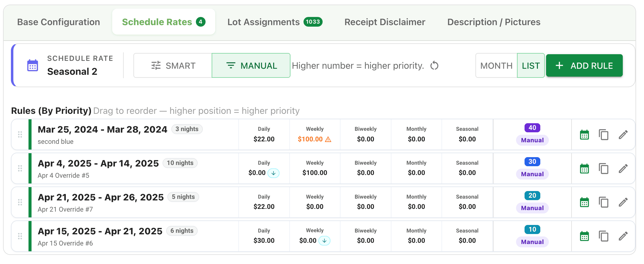Click Manual tag on Mar 25, 2024 rule
This screenshot has height=264, width=644.
(532, 140)
